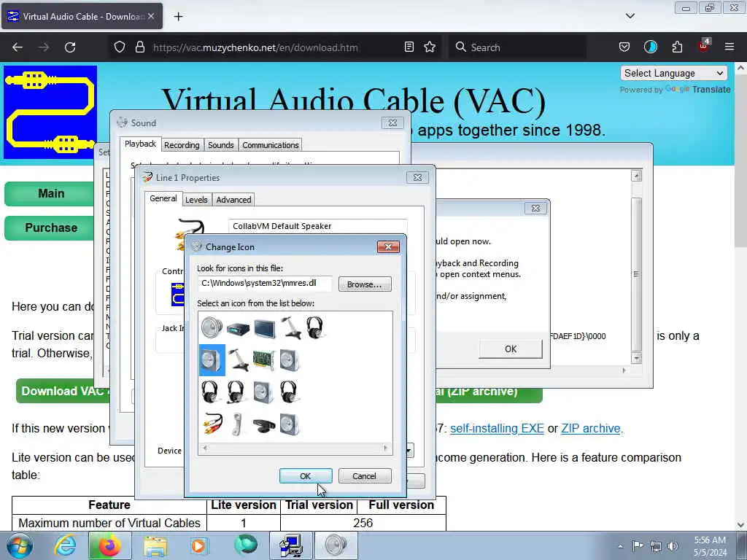Image resolution: width=747 pixels, height=560 pixels.
Task: Open a new tab with the plus button
Action: tap(178, 17)
